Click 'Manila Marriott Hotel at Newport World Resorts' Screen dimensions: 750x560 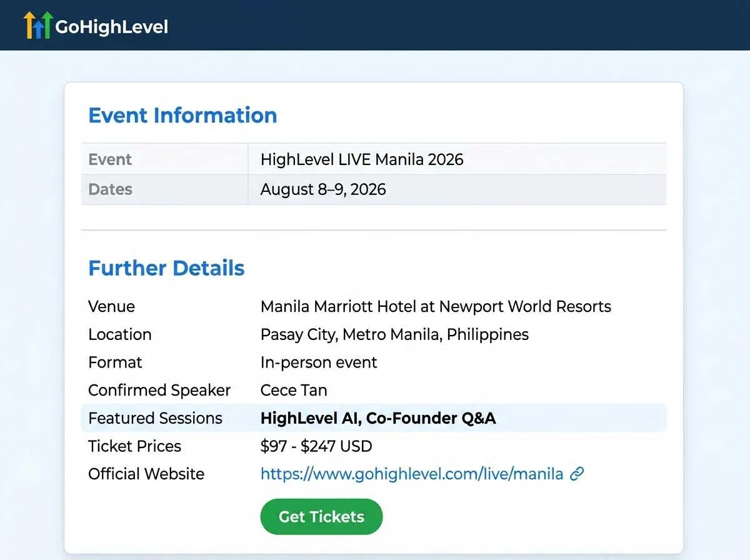pos(436,307)
